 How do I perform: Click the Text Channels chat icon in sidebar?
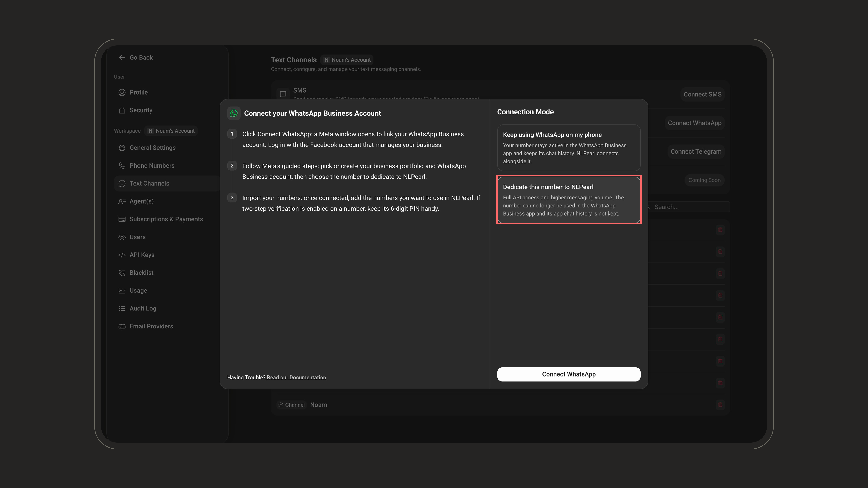click(x=122, y=184)
